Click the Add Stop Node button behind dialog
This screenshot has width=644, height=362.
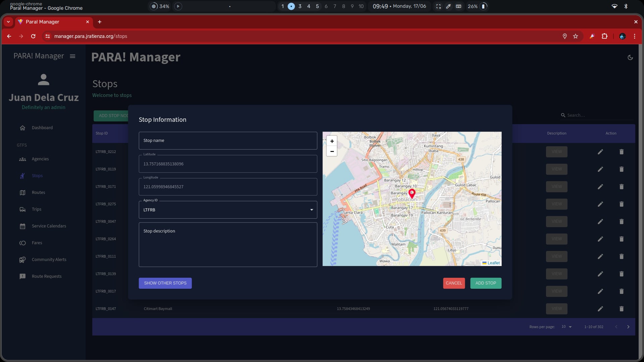[x=111, y=116]
